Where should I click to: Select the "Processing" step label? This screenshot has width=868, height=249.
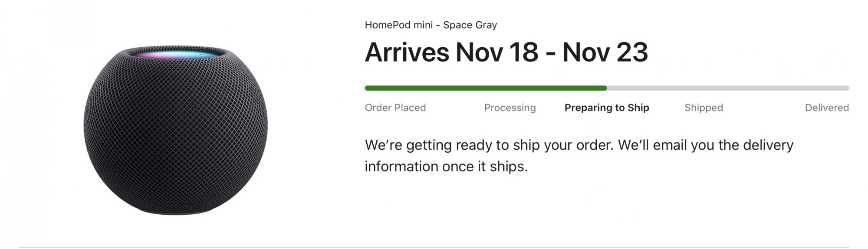click(510, 108)
